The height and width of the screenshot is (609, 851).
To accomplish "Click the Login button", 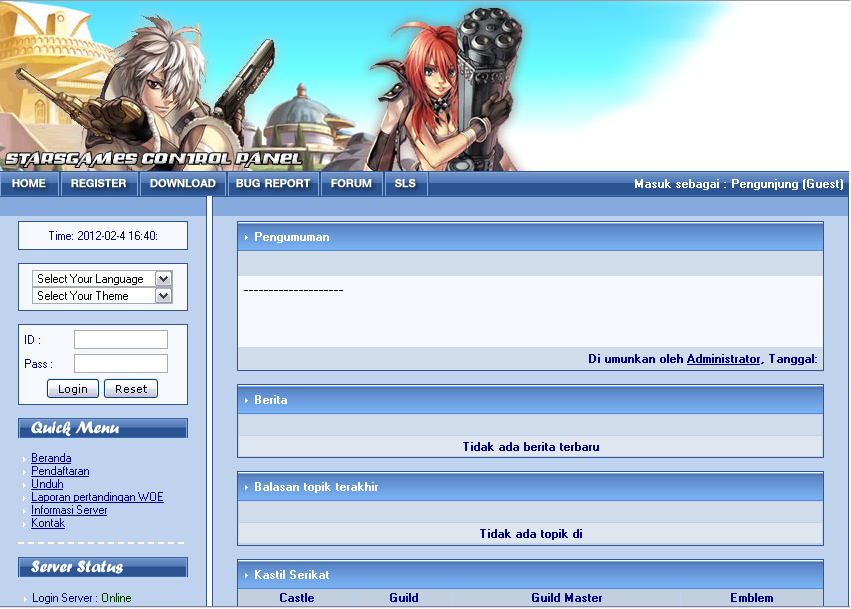I will [73, 389].
